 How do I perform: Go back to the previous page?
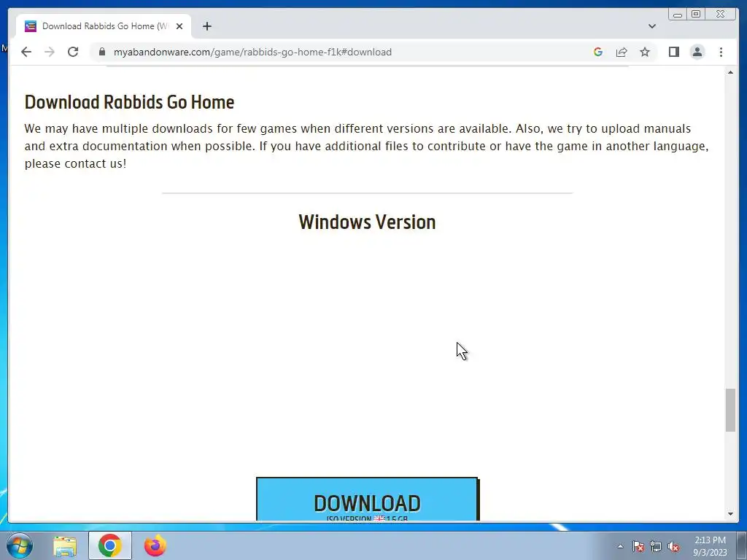click(26, 52)
